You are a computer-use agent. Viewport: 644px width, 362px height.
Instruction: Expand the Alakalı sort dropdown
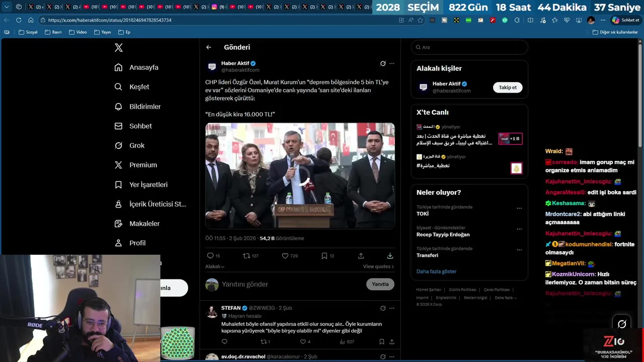click(215, 266)
